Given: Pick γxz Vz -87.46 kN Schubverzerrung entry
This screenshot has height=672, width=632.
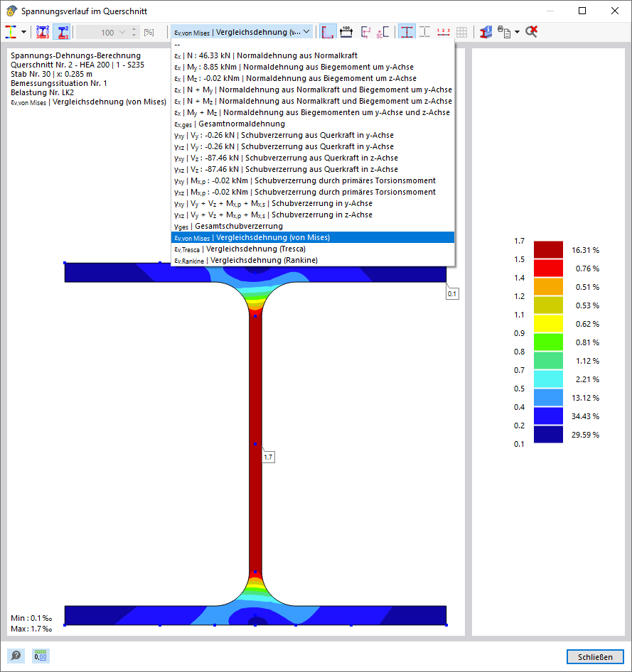Looking at the screenshot, I should point(313,169).
